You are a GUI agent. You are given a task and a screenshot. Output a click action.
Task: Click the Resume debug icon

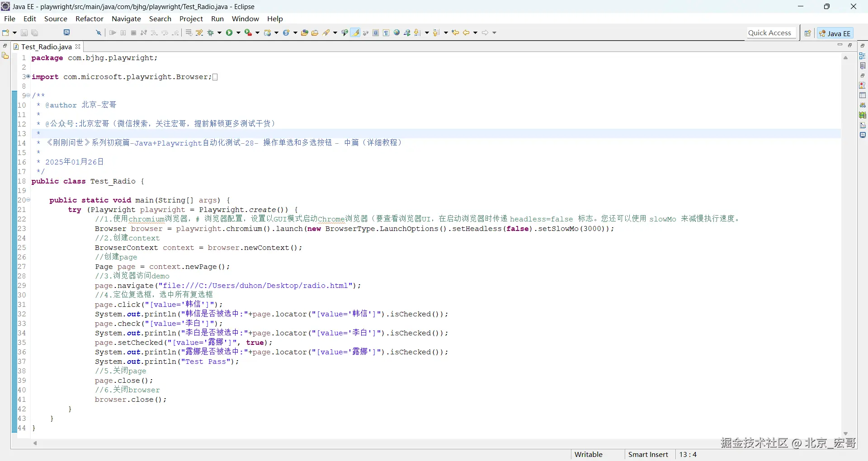coord(113,33)
